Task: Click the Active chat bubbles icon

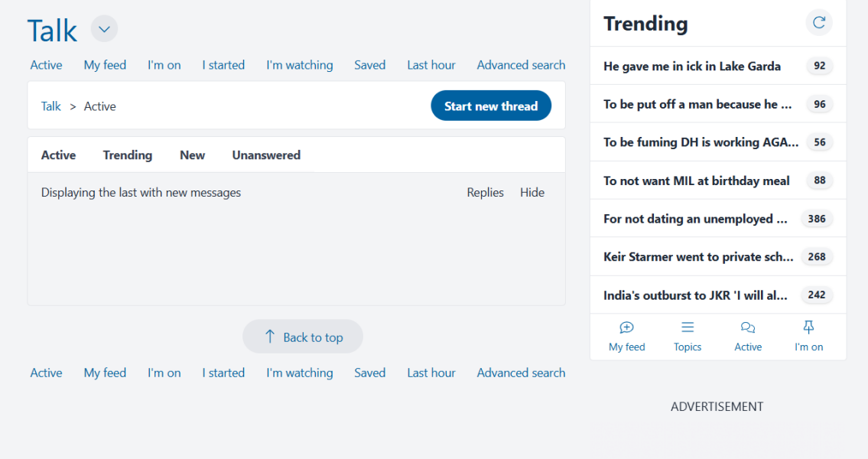Action: pyautogui.click(x=748, y=328)
